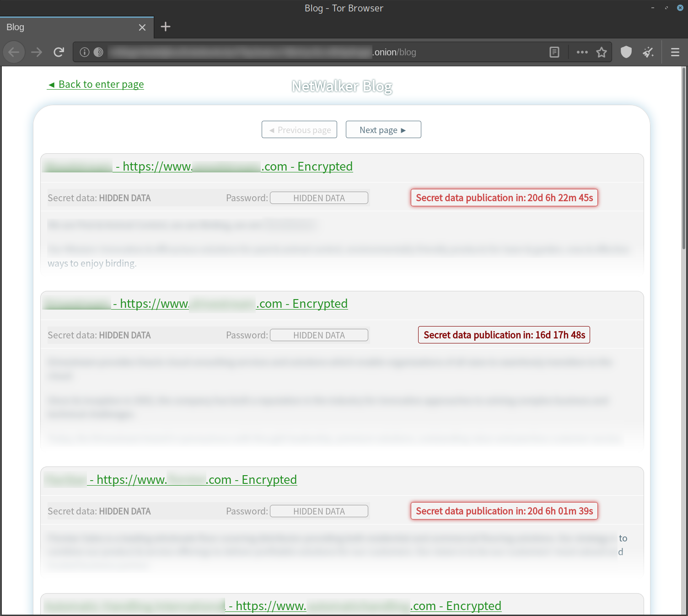The width and height of the screenshot is (688, 616).
Task: Open the third Encrypted victim title link
Action: [x=171, y=480]
